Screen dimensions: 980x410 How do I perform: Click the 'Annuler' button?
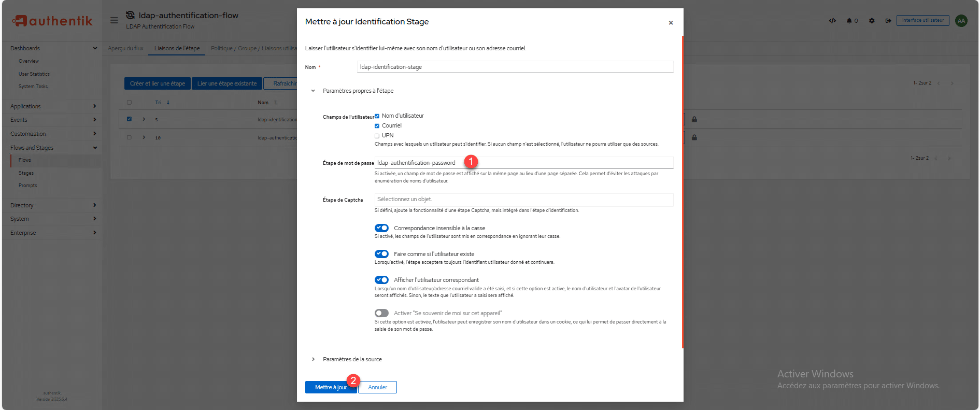tap(377, 387)
